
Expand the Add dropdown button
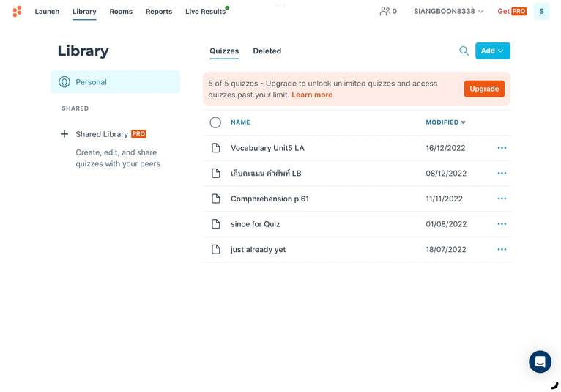coord(492,51)
